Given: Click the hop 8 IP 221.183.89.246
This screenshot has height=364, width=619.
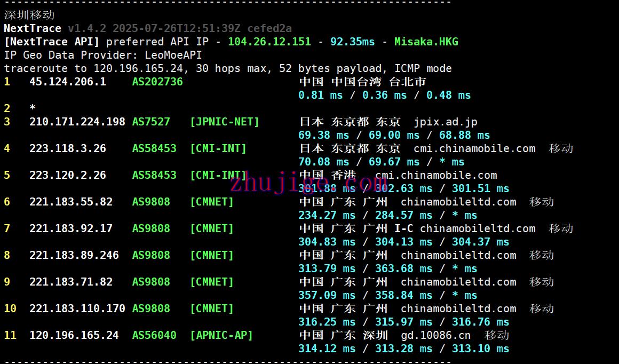Looking at the screenshot, I should point(74,255).
